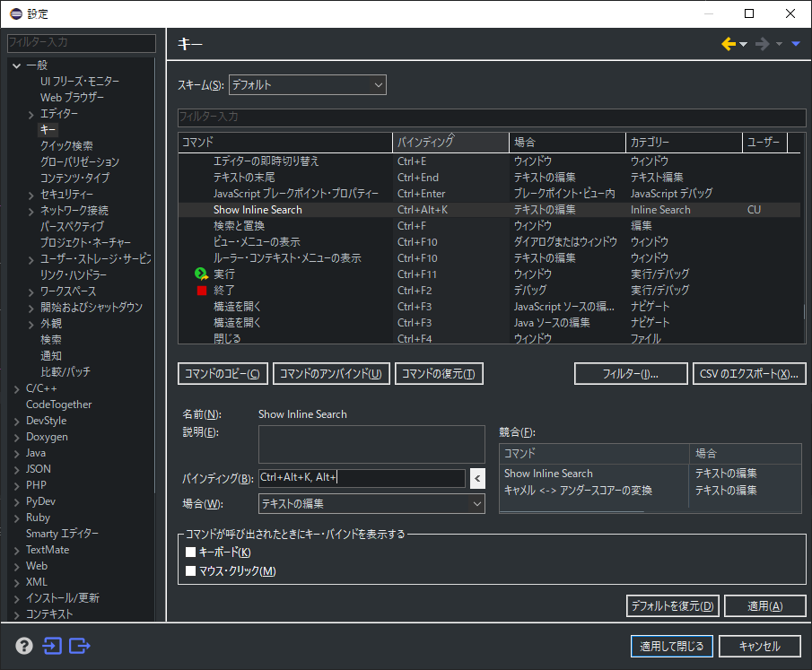Open back history dropdown arrow
This screenshot has width=812, height=670.
(743, 45)
